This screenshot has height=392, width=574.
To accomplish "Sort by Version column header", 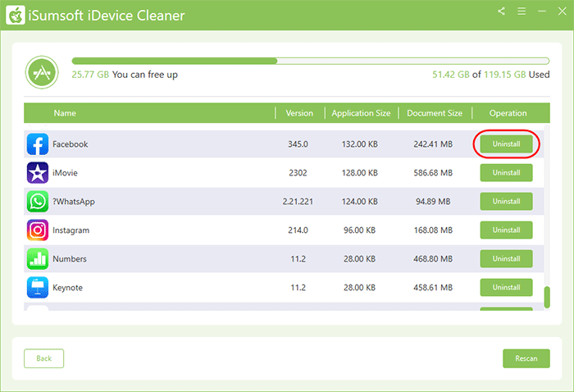I will tap(299, 113).
